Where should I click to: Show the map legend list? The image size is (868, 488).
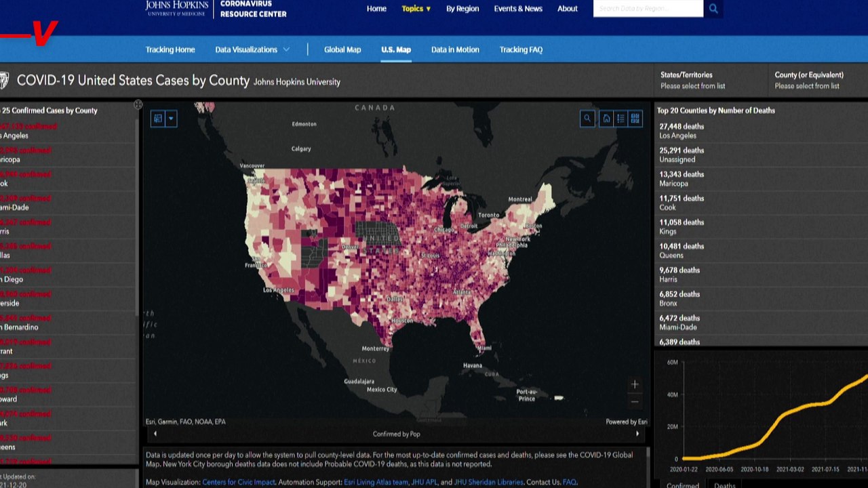(x=620, y=119)
